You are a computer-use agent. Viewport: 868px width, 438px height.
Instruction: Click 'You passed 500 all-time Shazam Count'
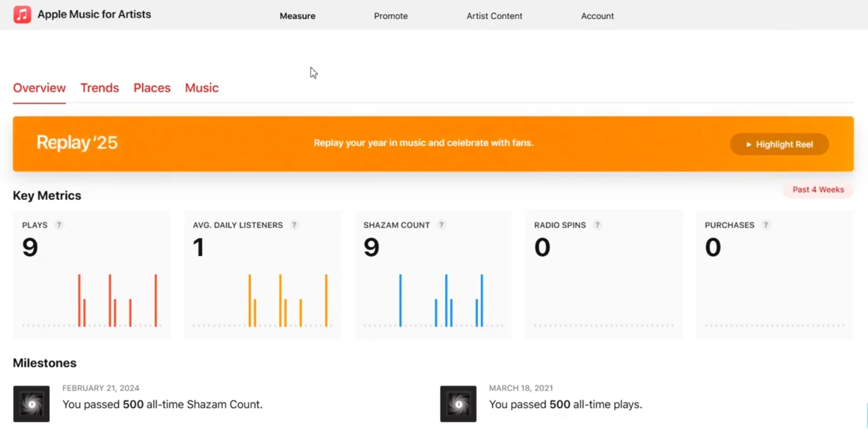pyautogui.click(x=162, y=405)
